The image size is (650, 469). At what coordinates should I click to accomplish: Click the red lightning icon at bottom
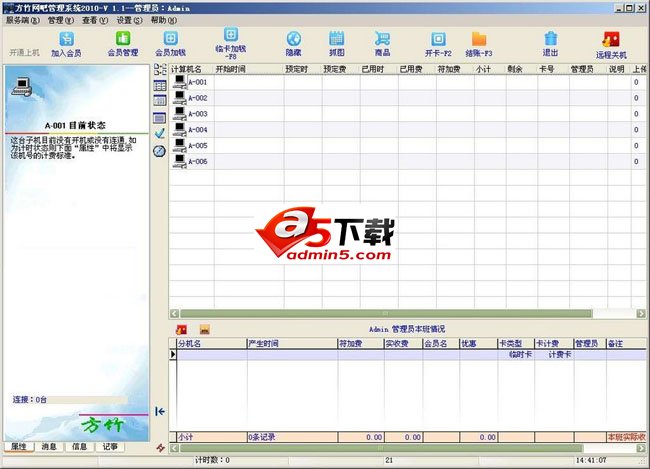[x=160, y=448]
